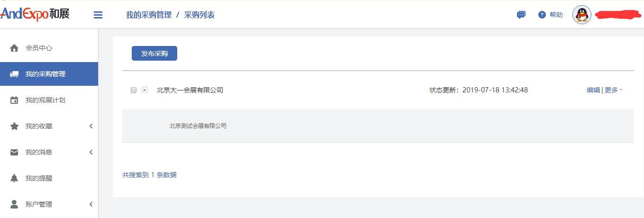Click the 编辑 link
This screenshot has height=218, width=644.
coord(593,90)
